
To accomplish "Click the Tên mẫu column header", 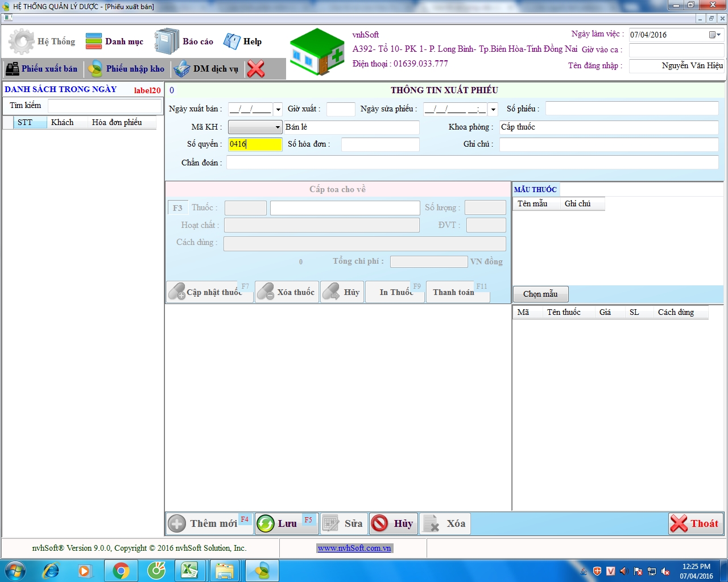I will tap(537, 203).
